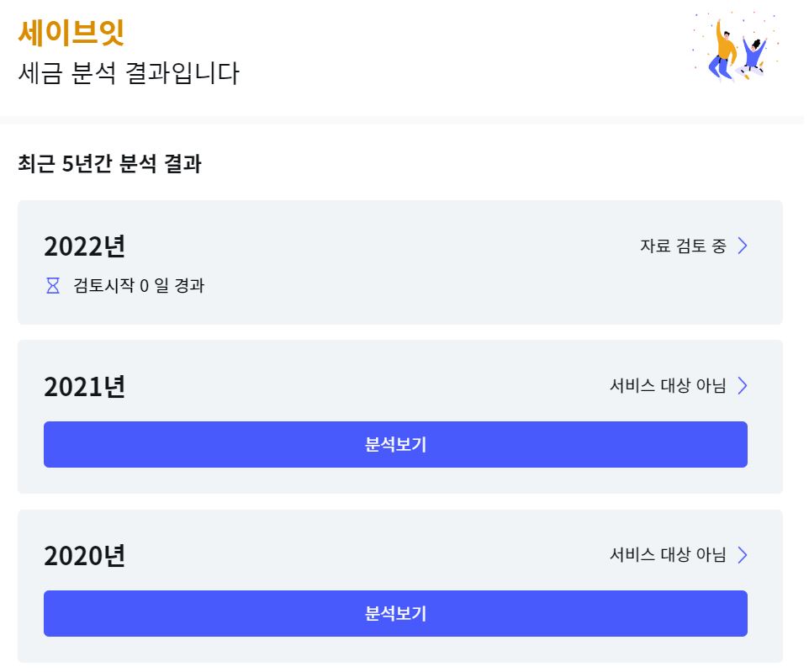
Task: Open the 2021 row's chevron arrow
Action: [x=743, y=386]
